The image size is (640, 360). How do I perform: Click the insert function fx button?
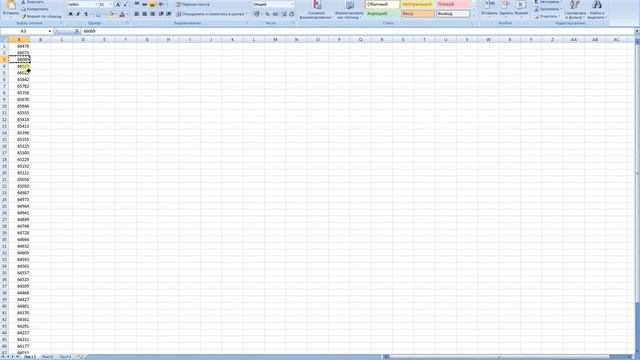click(77, 31)
